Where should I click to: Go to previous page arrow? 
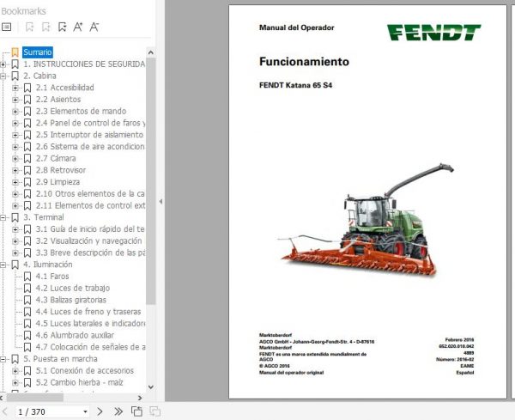tap(5, 411)
